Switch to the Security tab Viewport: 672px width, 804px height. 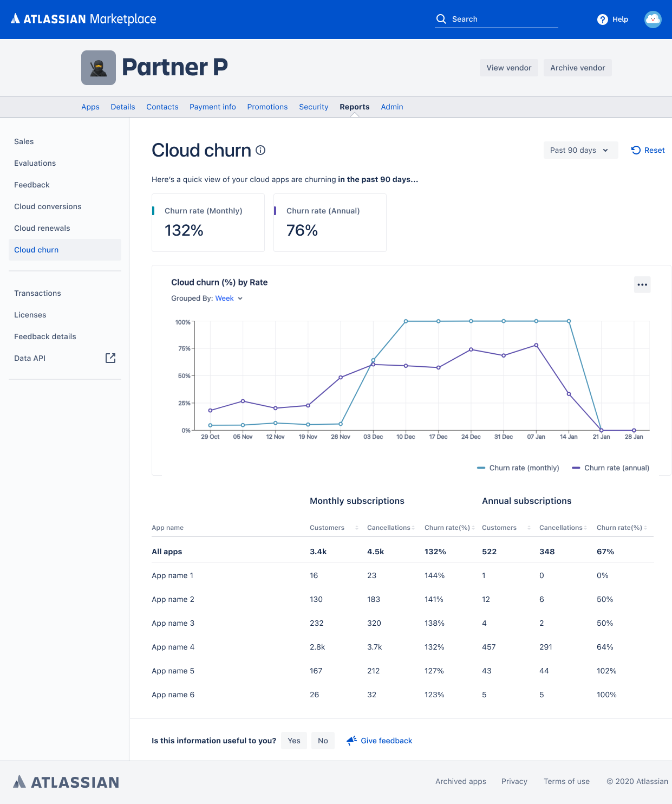tap(313, 107)
